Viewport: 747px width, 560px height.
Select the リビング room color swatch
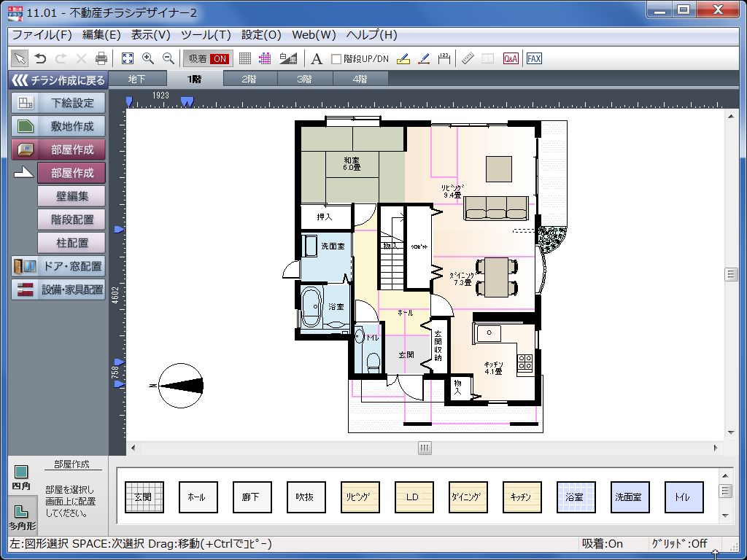[360, 497]
